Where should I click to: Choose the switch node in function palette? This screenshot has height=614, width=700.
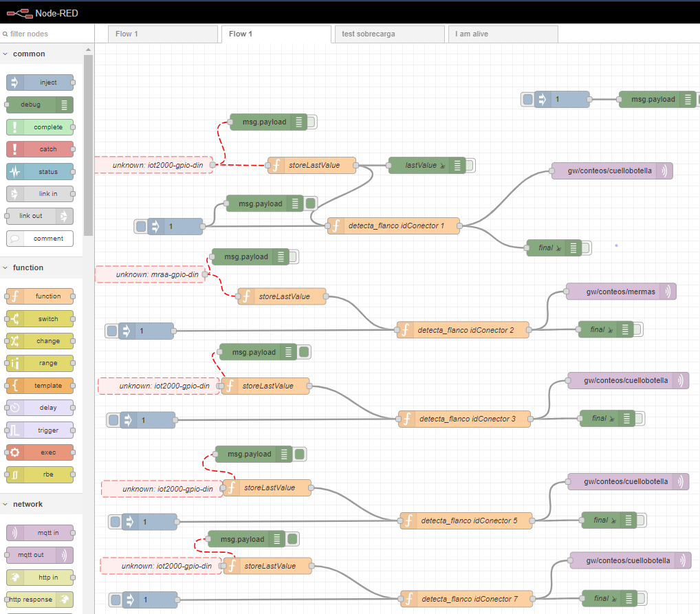coord(40,319)
